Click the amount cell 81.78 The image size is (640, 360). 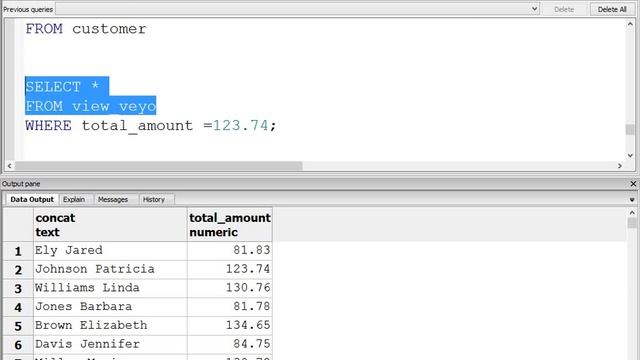tap(230, 307)
